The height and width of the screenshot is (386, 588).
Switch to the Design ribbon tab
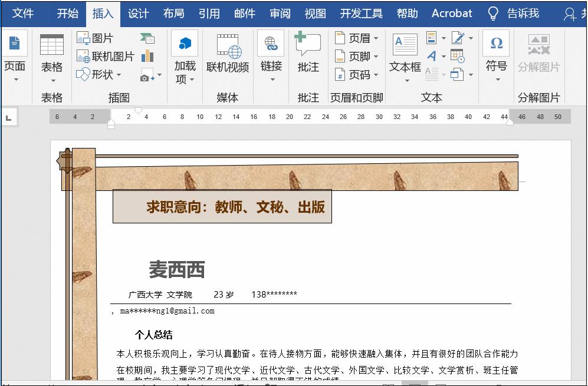pos(138,12)
